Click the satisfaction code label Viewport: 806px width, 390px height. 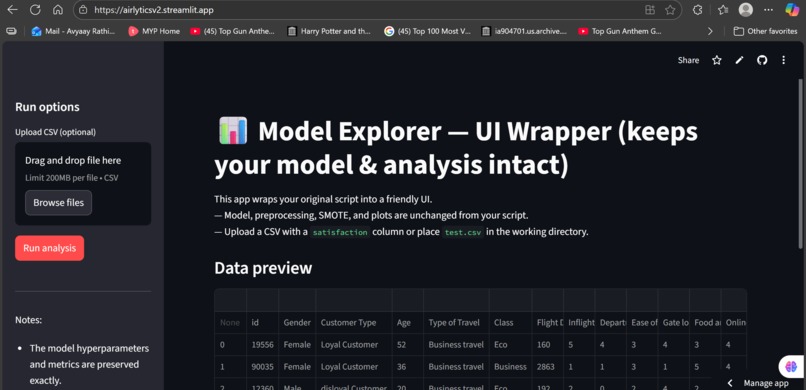[340, 232]
